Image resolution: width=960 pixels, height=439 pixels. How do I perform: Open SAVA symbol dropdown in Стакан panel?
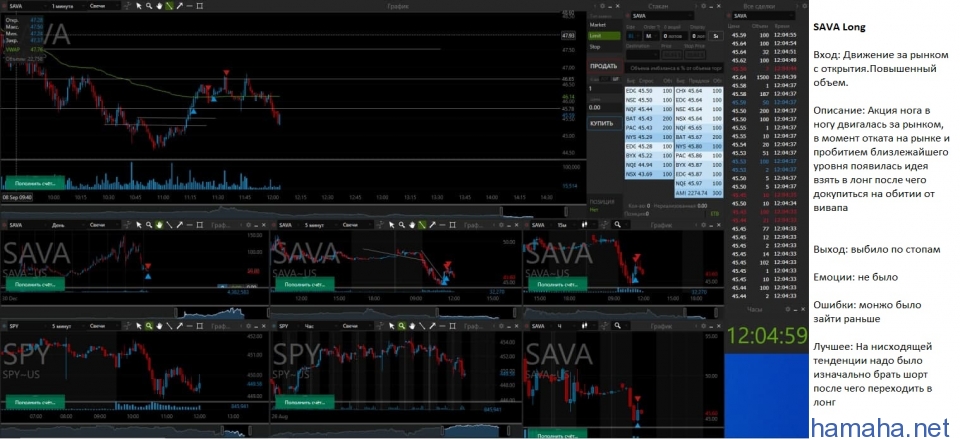[x=662, y=16]
